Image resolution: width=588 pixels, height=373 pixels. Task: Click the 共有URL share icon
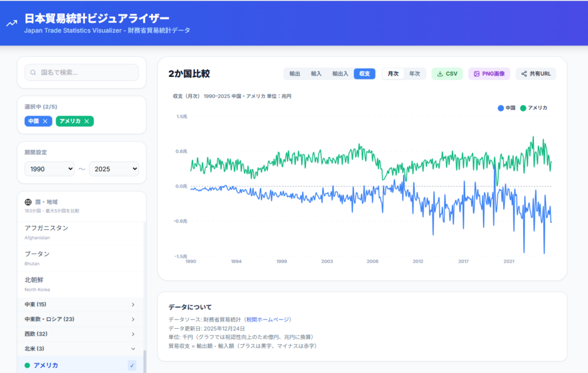tap(524, 74)
